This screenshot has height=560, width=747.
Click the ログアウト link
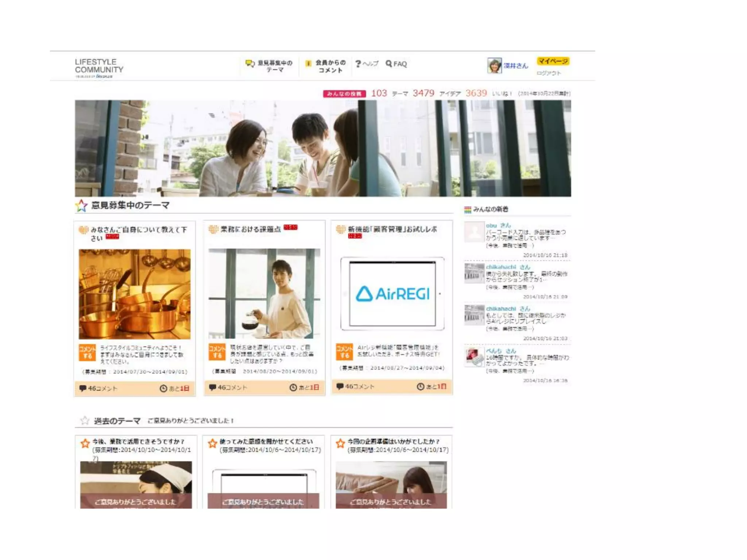(x=548, y=73)
